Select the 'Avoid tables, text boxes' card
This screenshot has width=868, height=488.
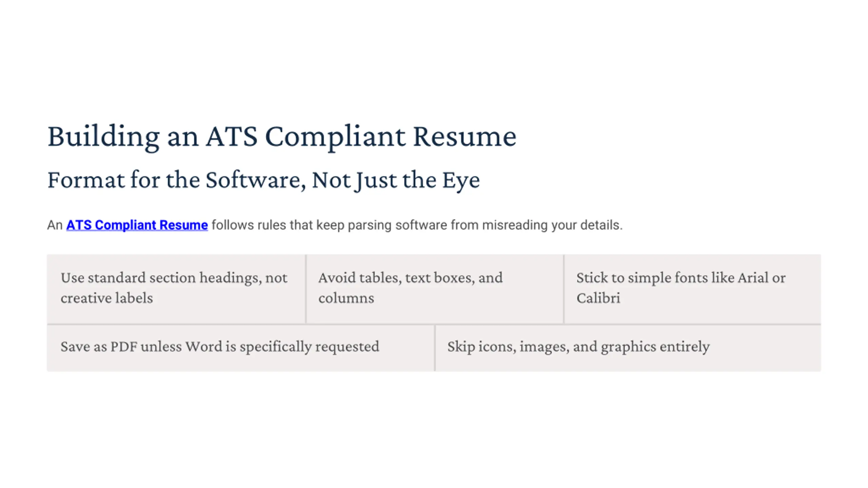click(435, 289)
